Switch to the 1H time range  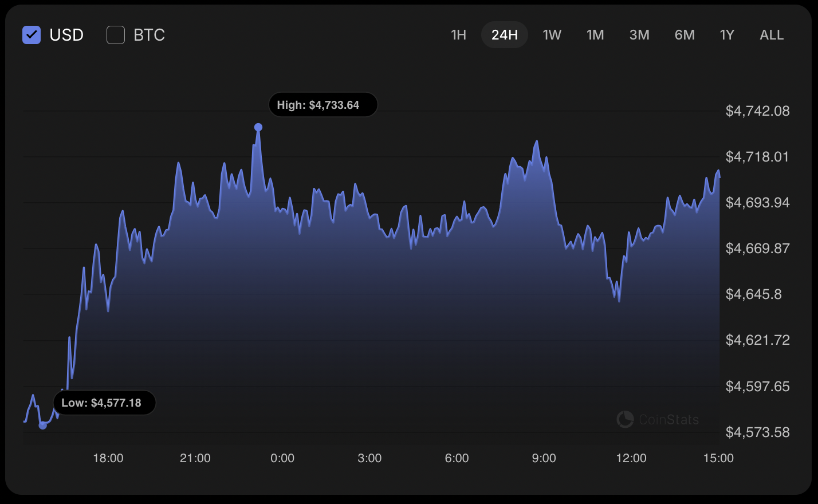pos(458,35)
